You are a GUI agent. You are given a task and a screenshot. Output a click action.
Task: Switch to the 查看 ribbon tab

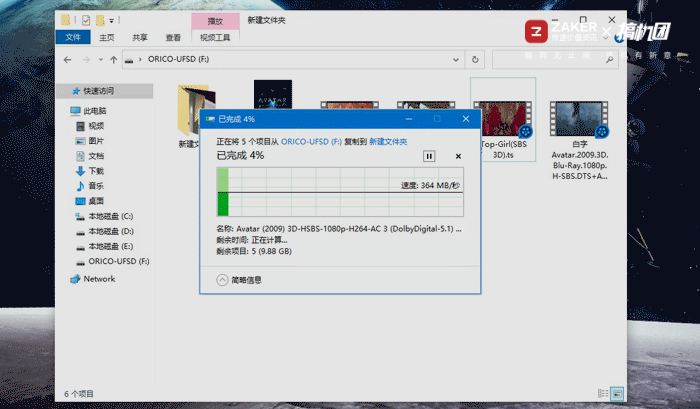173,38
